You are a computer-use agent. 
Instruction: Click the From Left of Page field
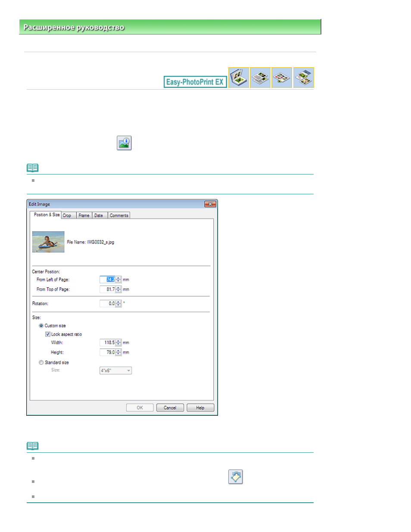click(x=107, y=280)
